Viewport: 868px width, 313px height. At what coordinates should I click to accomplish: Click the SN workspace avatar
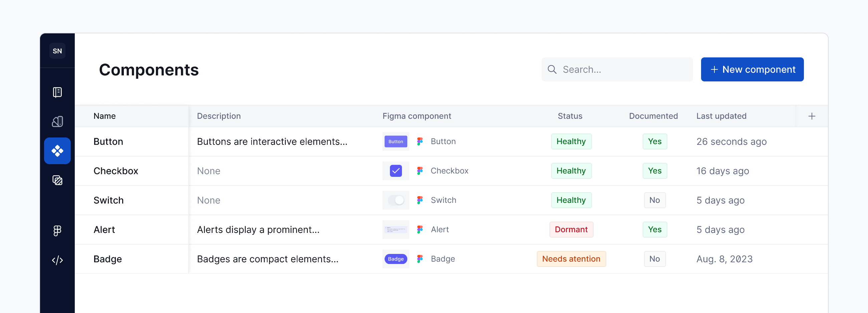(x=57, y=51)
